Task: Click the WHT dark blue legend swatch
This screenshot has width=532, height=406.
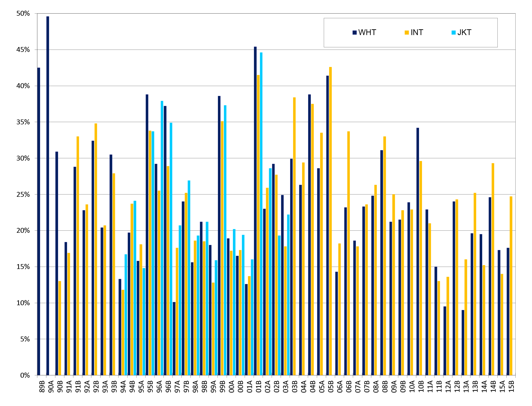Action: 354,33
